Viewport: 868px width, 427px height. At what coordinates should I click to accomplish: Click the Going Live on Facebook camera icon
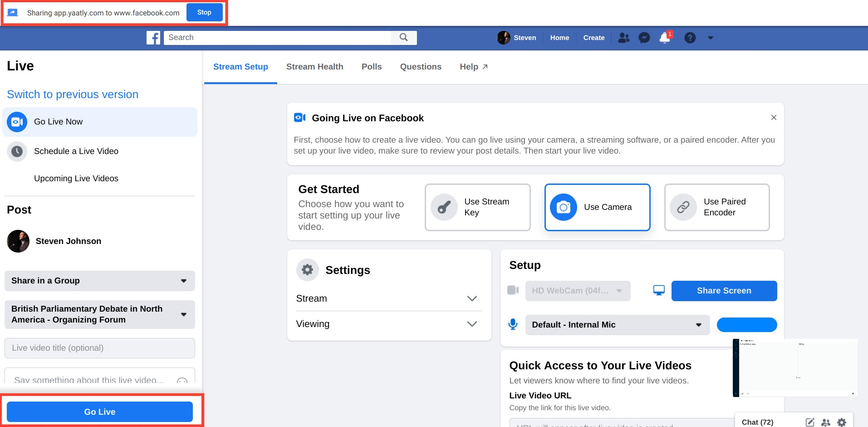300,118
